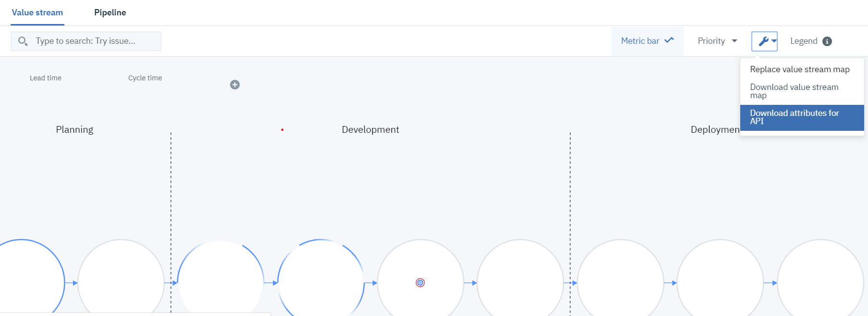The width and height of the screenshot is (868, 316).
Task: Switch to the Pipeline tab
Action: (110, 13)
